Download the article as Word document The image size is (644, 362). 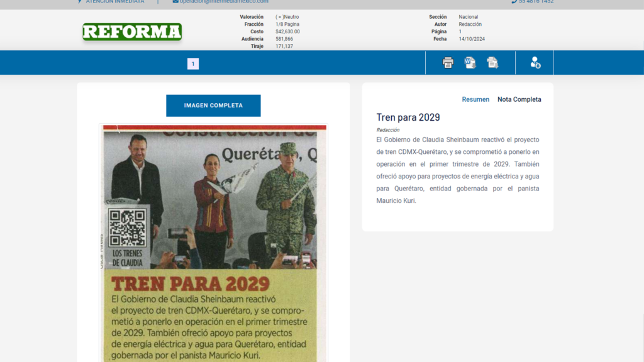click(x=470, y=62)
